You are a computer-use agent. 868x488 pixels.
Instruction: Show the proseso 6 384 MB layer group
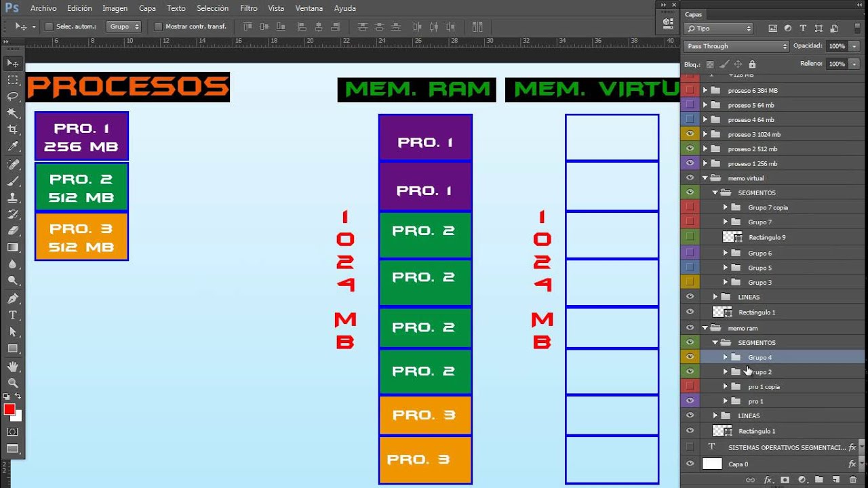point(690,90)
